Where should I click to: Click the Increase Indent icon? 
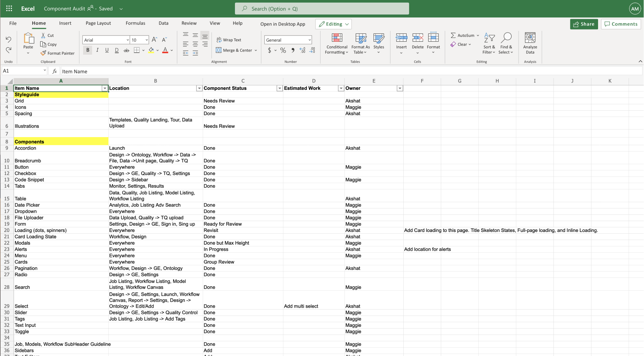195,53
